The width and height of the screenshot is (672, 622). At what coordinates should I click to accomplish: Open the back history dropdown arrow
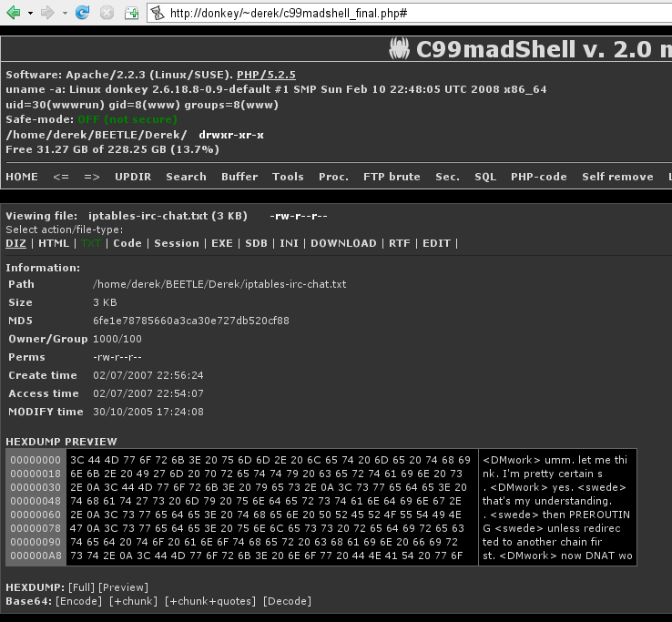[30, 13]
